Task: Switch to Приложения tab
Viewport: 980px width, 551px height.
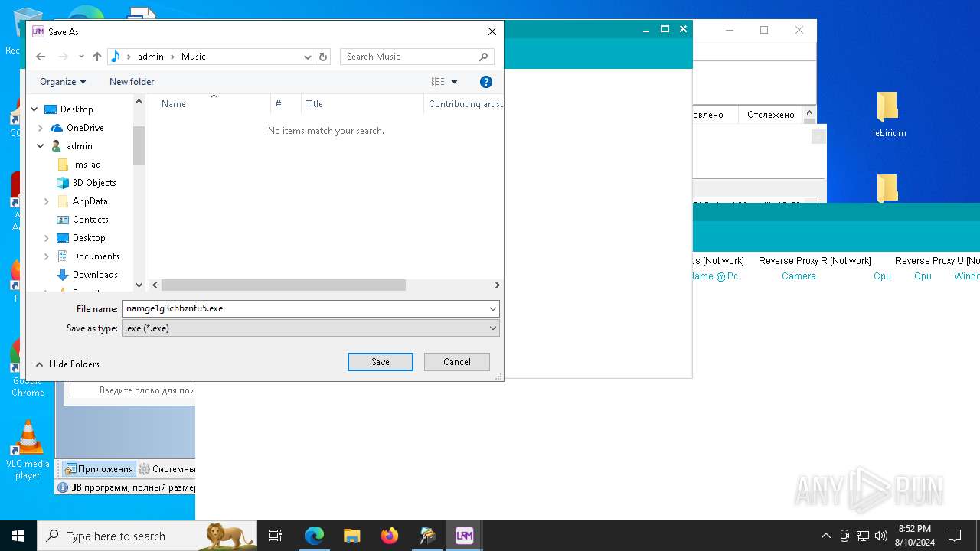Action: 99,469
